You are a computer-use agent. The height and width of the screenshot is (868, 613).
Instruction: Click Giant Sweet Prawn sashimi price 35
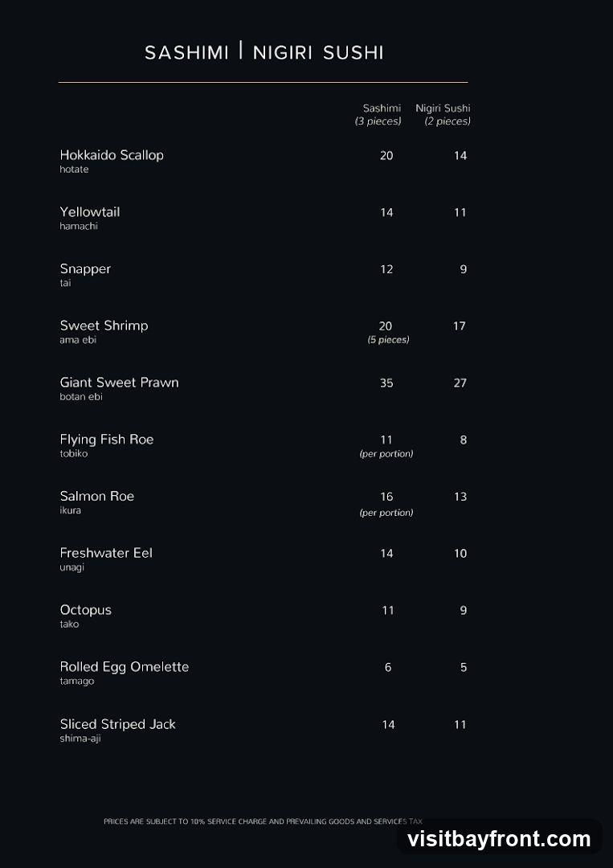386,383
